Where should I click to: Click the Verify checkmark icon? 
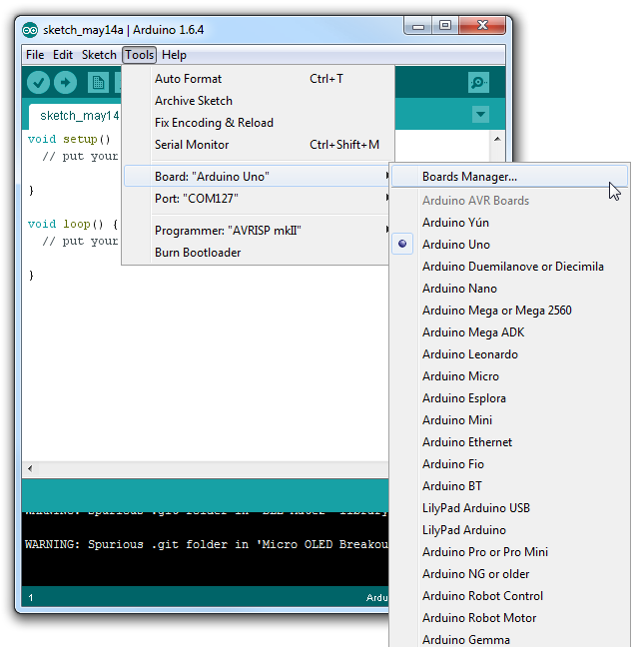[38, 83]
